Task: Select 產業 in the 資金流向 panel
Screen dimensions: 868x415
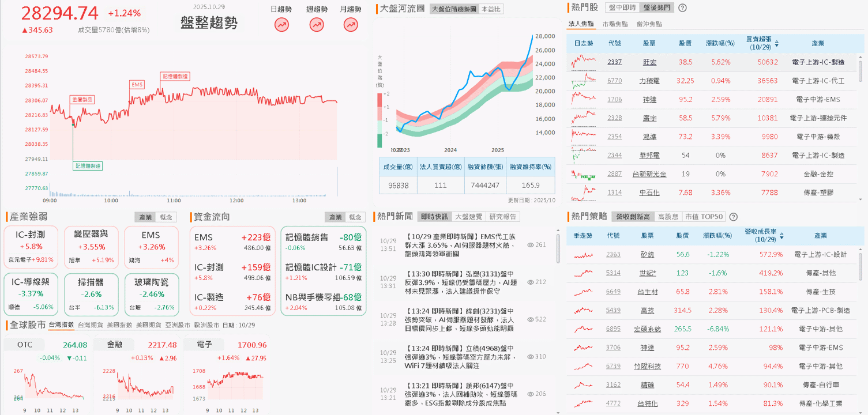Action: [x=335, y=217]
